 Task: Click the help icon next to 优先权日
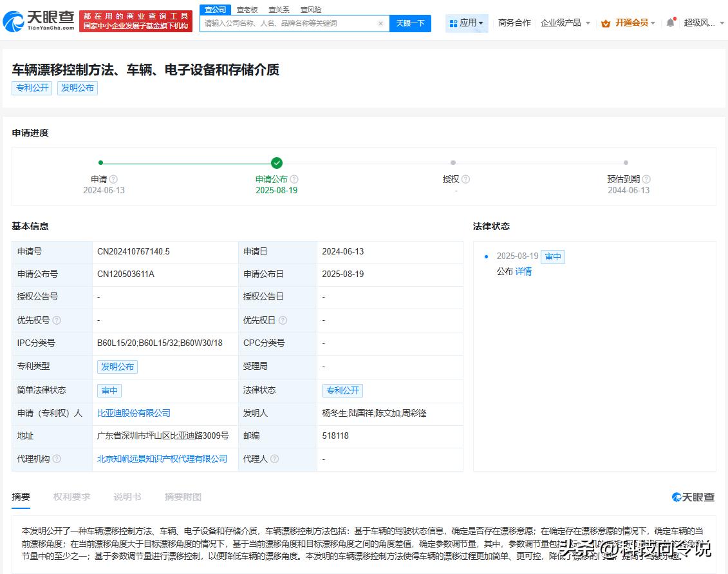[283, 320]
